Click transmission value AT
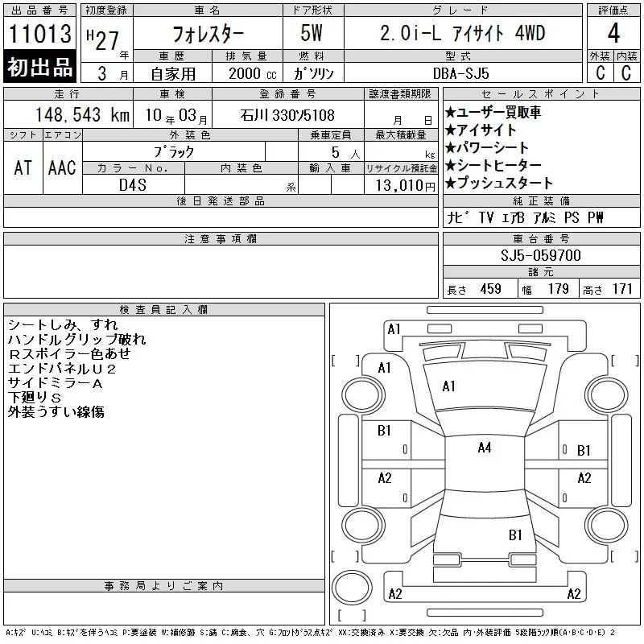This screenshot has width=644, height=644. click(23, 167)
